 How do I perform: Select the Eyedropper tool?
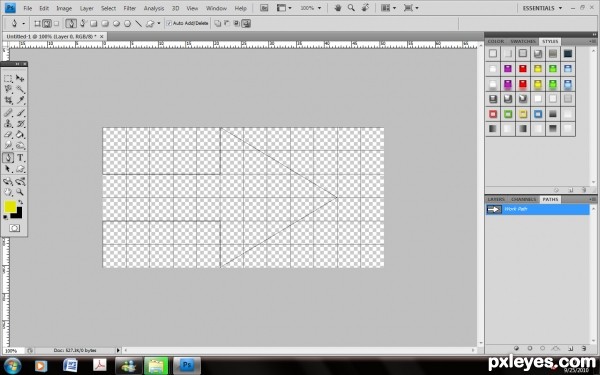tap(20, 100)
